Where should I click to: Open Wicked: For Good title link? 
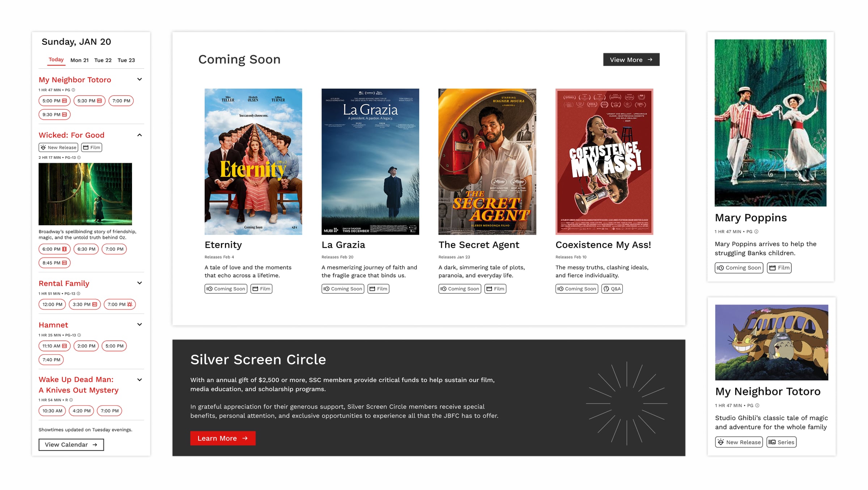72,135
